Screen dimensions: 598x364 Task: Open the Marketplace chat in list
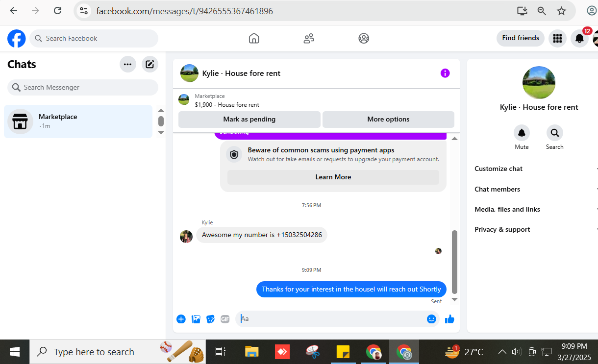[x=78, y=121]
